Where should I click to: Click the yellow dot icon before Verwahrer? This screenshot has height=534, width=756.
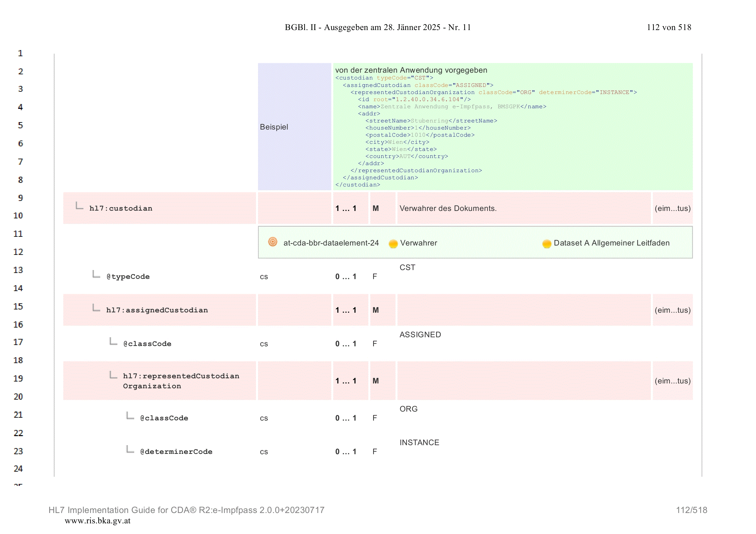[x=393, y=244]
